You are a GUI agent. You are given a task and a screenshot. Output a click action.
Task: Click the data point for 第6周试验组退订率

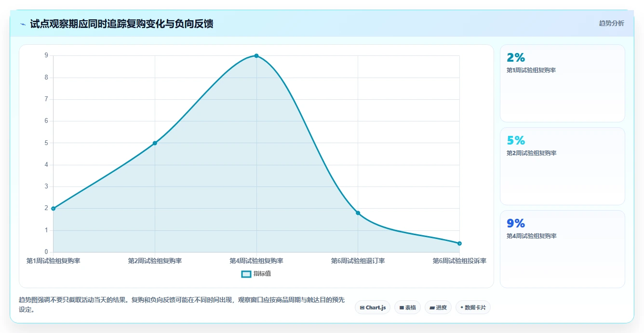[358, 213]
